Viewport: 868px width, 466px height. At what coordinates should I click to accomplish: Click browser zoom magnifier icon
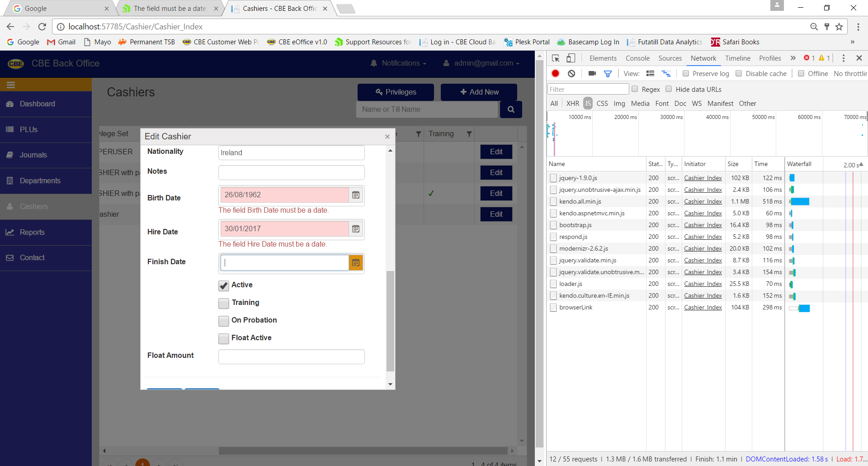814,27
